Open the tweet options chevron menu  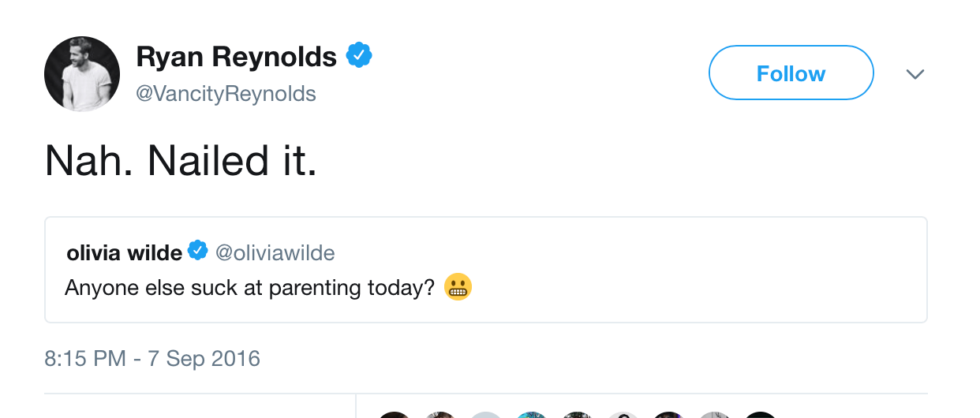(915, 74)
